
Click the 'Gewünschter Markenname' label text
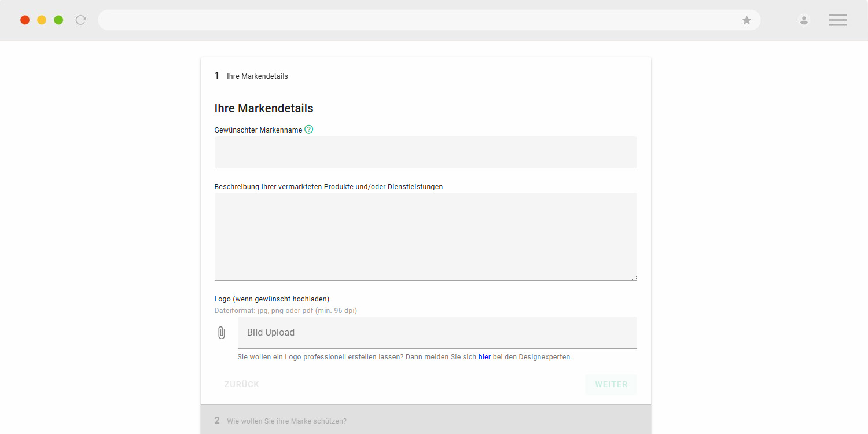(258, 130)
